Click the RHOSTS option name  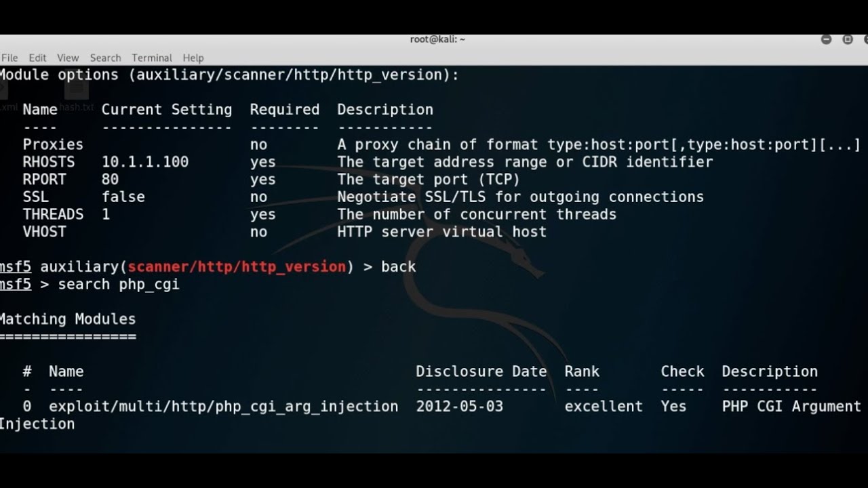(49, 162)
